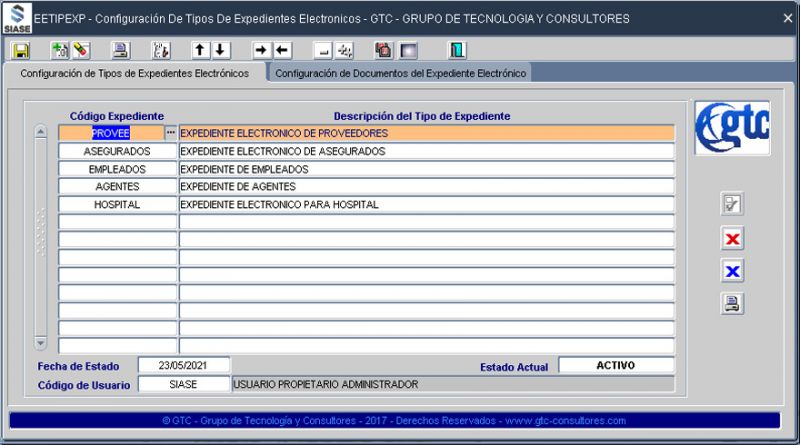Open Configuración de Documentos del Expediente Electrónico tab
Viewport: 800px width, 445px height.
point(400,73)
